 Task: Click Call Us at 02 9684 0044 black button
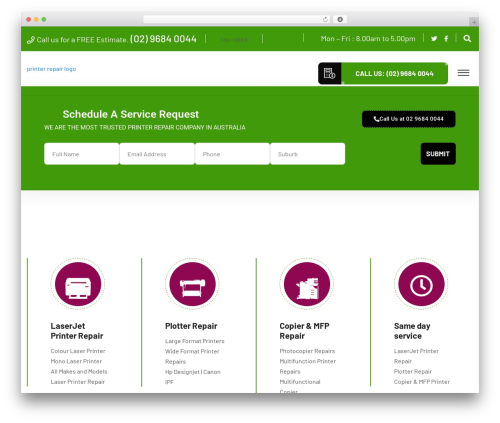tap(409, 119)
